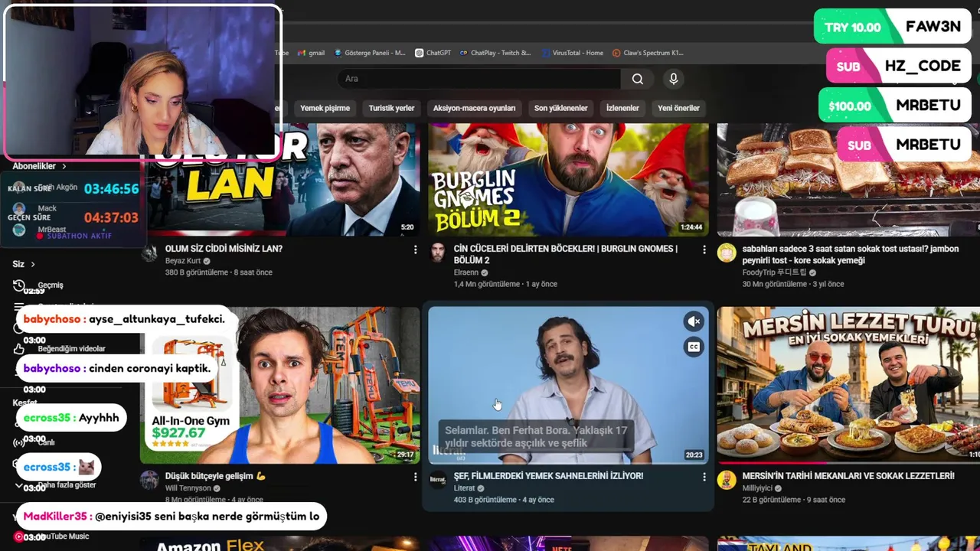This screenshot has width=980, height=551.
Task: Open the options menu for the BURGLIN GNOMES video
Action: (704, 249)
